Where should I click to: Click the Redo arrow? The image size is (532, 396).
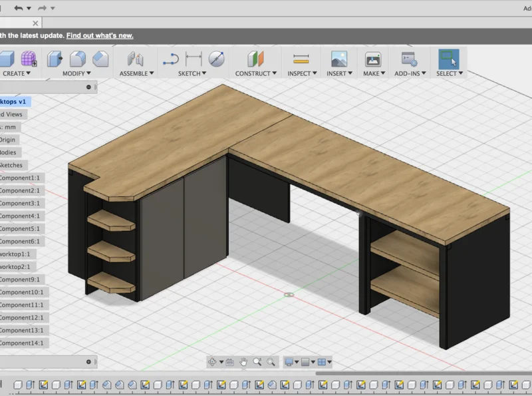[42, 8]
